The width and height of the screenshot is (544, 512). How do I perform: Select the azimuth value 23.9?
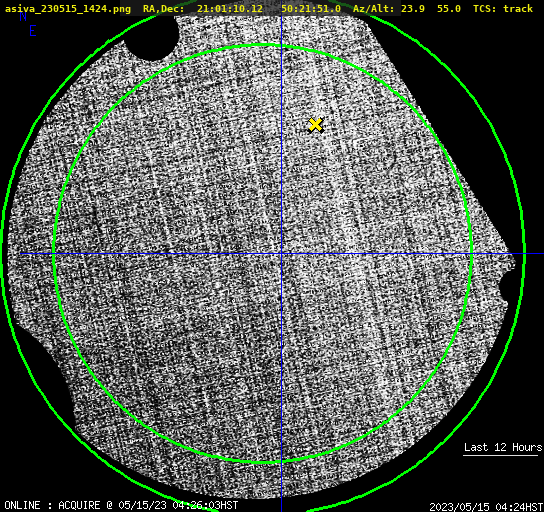(413, 8)
